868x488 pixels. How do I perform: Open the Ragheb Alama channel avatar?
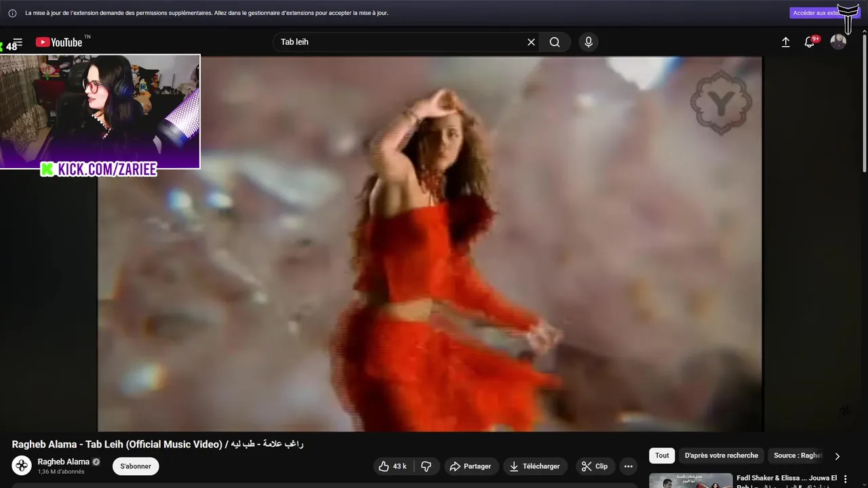point(22,466)
